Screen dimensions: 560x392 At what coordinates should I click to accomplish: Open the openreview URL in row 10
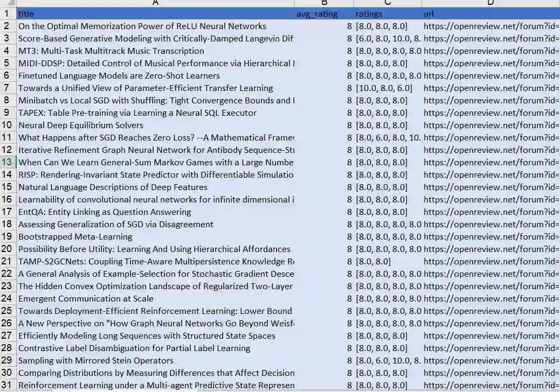490,125
